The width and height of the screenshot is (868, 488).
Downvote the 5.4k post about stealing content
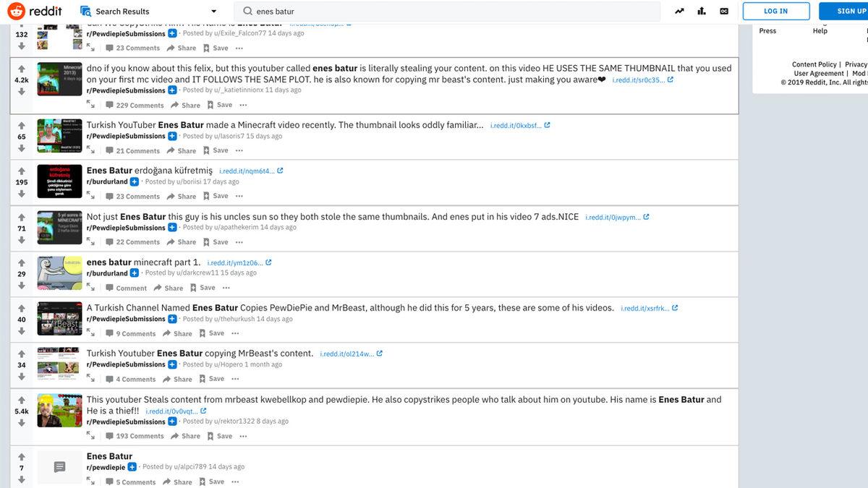point(22,423)
